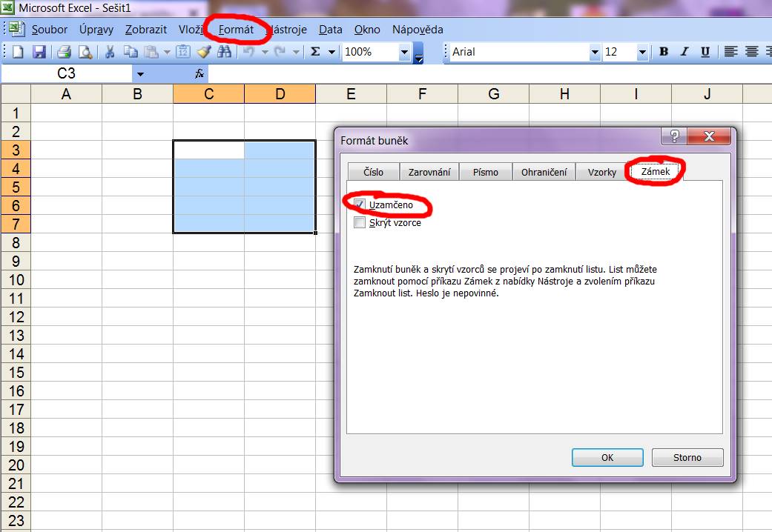
Task: Select the Zámek tab
Action: click(x=656, y=171)
